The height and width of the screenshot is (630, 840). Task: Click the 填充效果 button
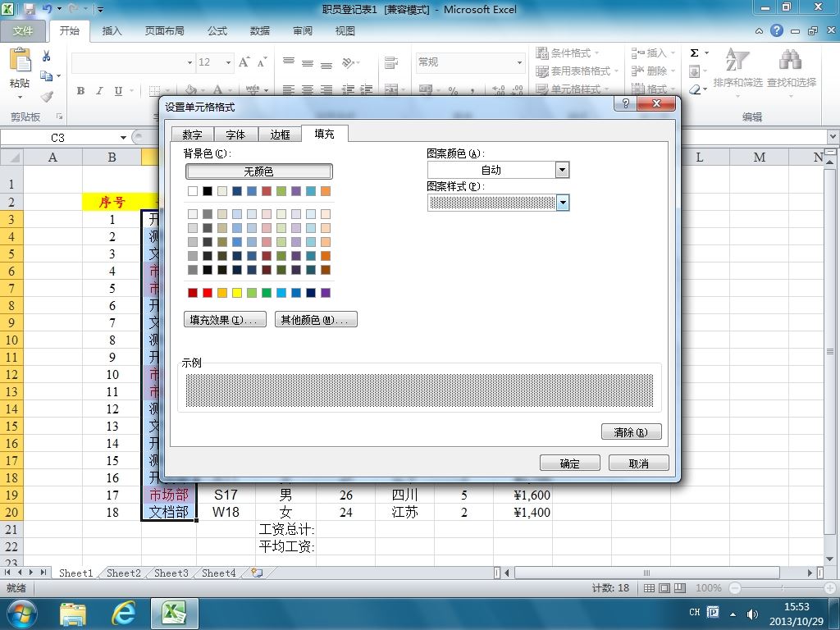pyautogui.click(x=225, y=320)
